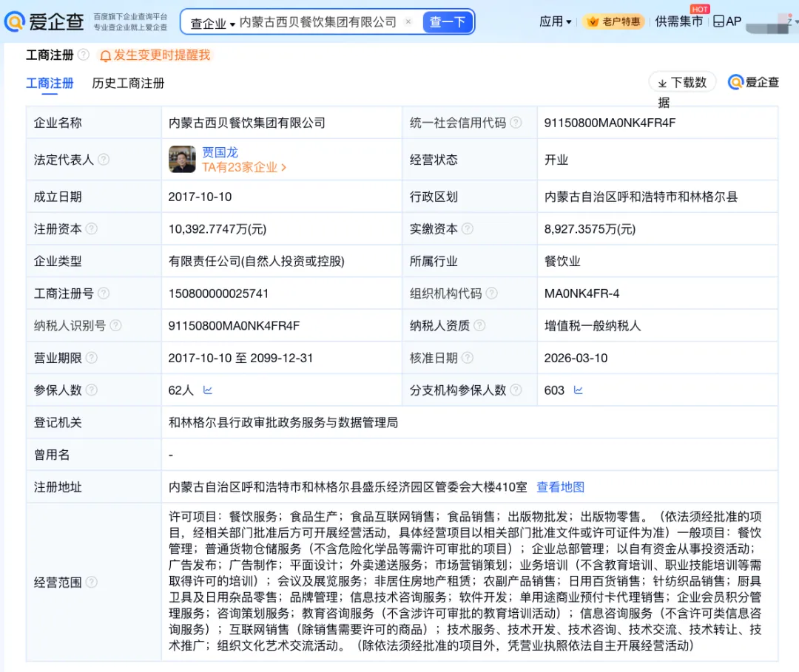This screenshot has width=799, height=672.
Task: Open the 贾国龙 legal representative link
Action: click(x=220, y=152)
